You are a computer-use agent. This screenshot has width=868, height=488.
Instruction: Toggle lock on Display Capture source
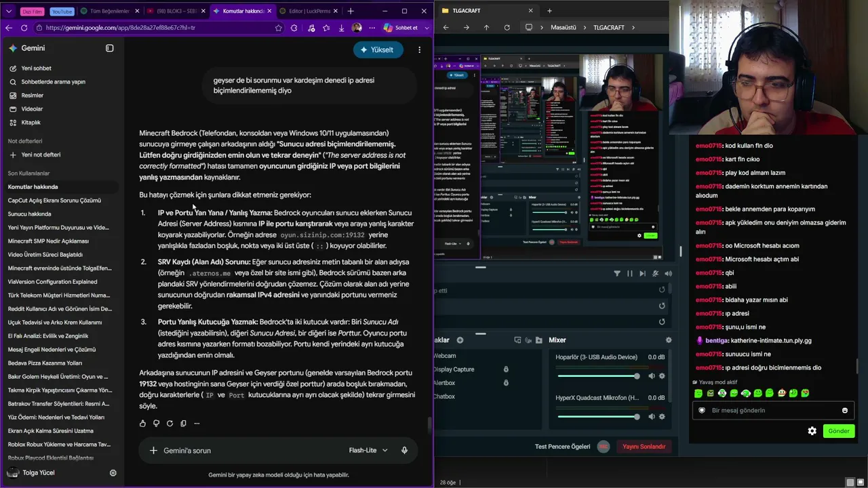pos(506,369)
